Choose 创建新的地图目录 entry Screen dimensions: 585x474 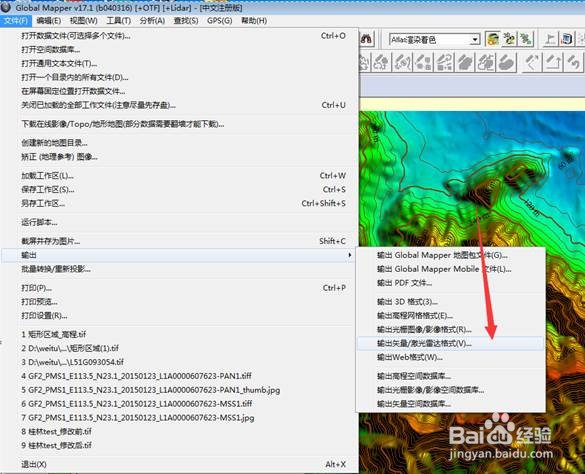click(x=178, y=143)
